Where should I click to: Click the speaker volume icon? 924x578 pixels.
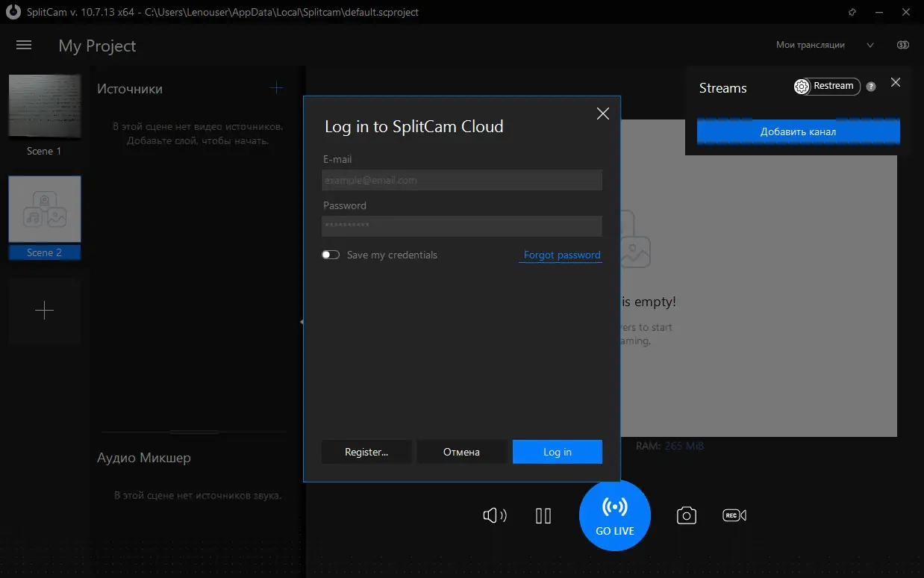(494, 515)
